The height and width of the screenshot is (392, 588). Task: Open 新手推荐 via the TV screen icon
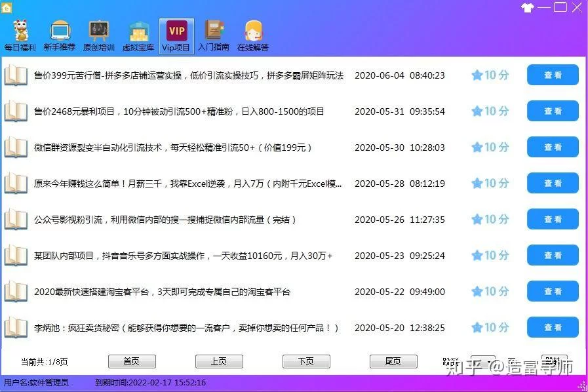click(60, 31)
